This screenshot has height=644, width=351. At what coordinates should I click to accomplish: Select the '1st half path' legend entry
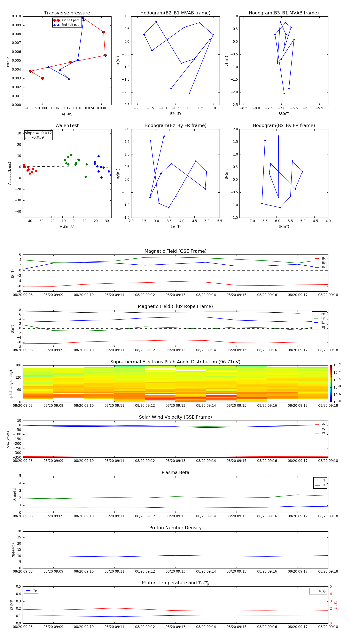coord(66,20)
